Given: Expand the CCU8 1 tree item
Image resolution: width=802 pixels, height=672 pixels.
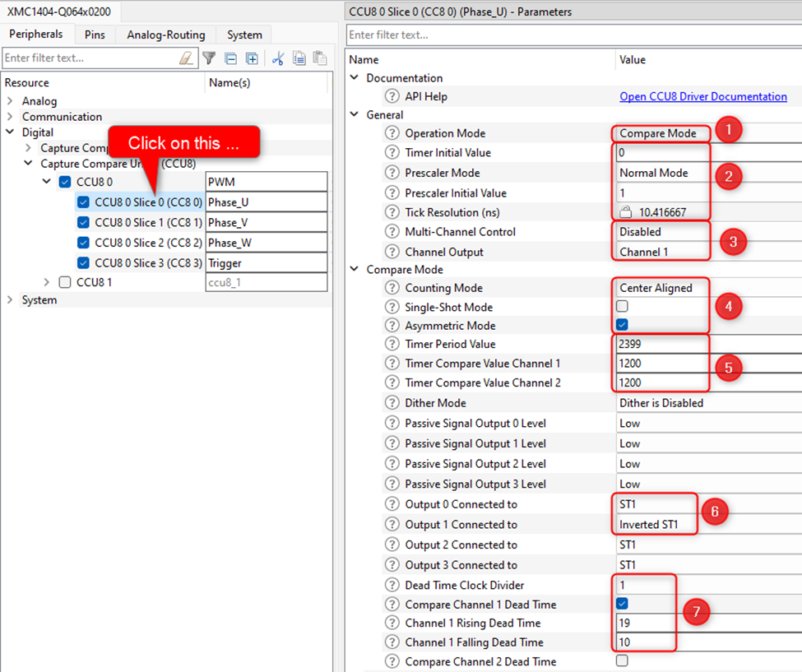Looking at the screenshot, I should pos(48,281).
